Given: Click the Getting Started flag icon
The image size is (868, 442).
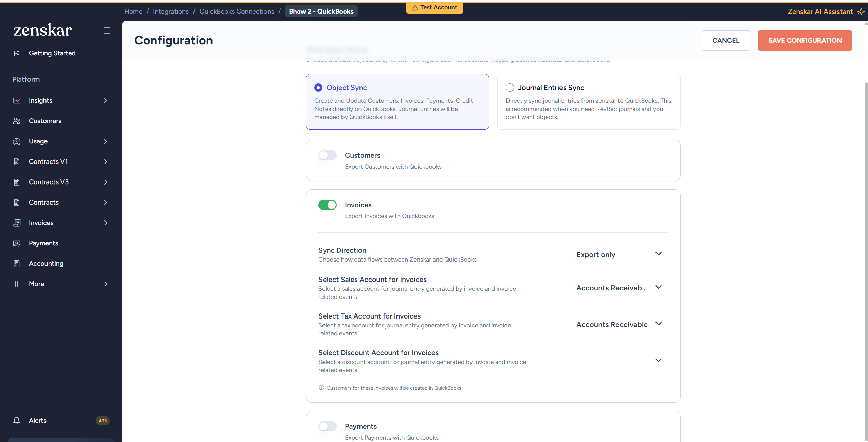Looking at the screenshot, I should pos(17,53).
